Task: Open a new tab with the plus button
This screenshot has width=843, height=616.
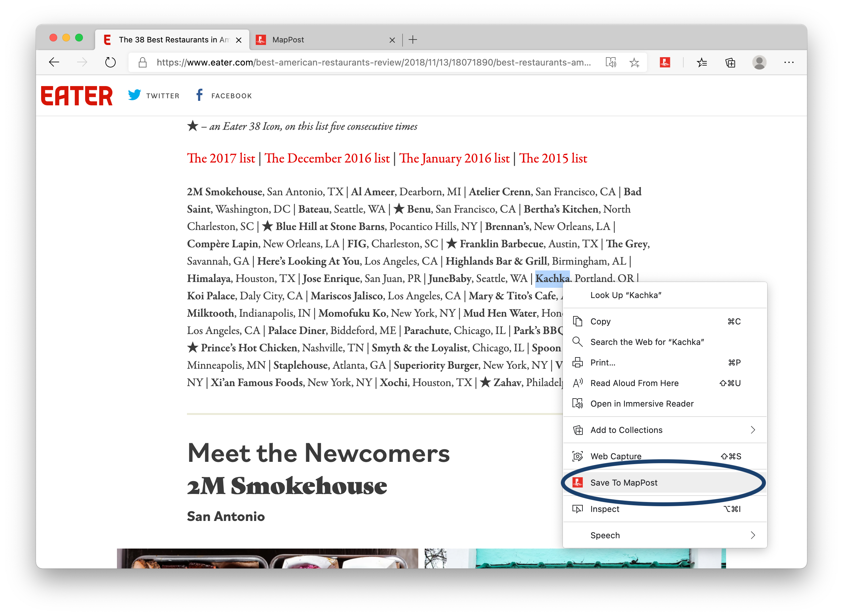Action: (413, 40)
